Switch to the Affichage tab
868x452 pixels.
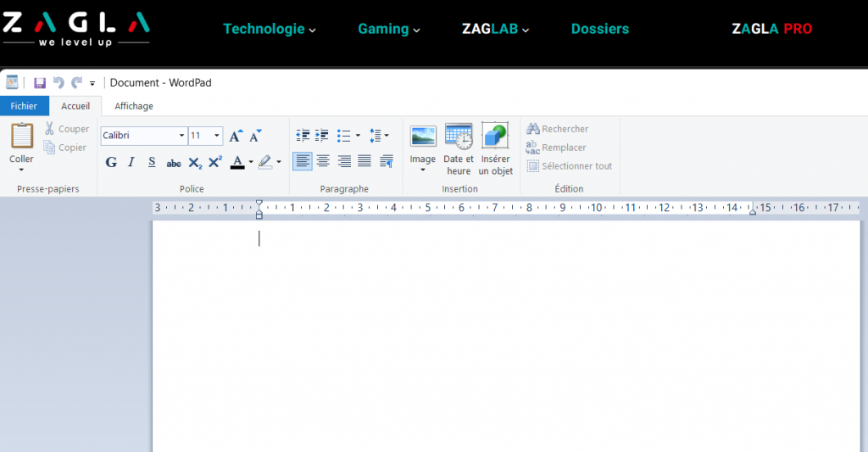pos(134,106)
